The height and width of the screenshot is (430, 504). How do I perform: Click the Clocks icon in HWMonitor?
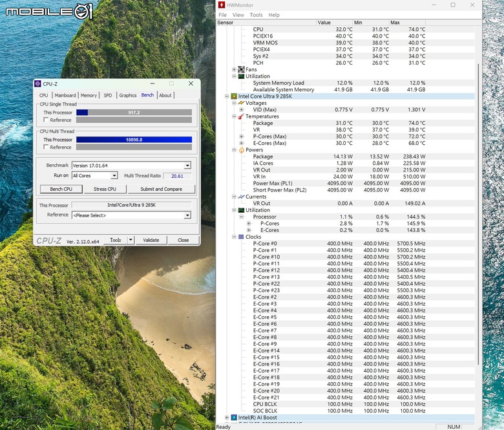point(241,237)
